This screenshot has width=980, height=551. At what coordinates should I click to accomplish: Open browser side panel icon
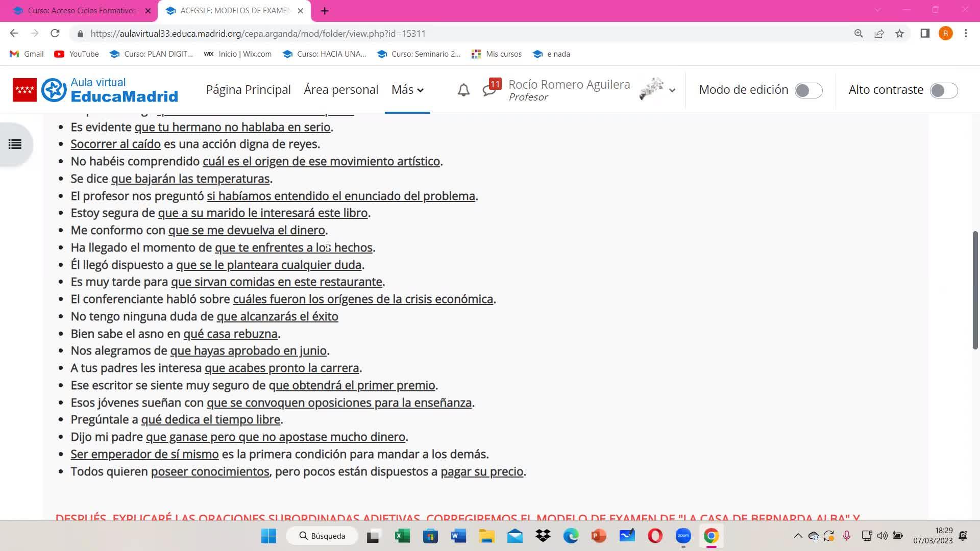[924, 34]
